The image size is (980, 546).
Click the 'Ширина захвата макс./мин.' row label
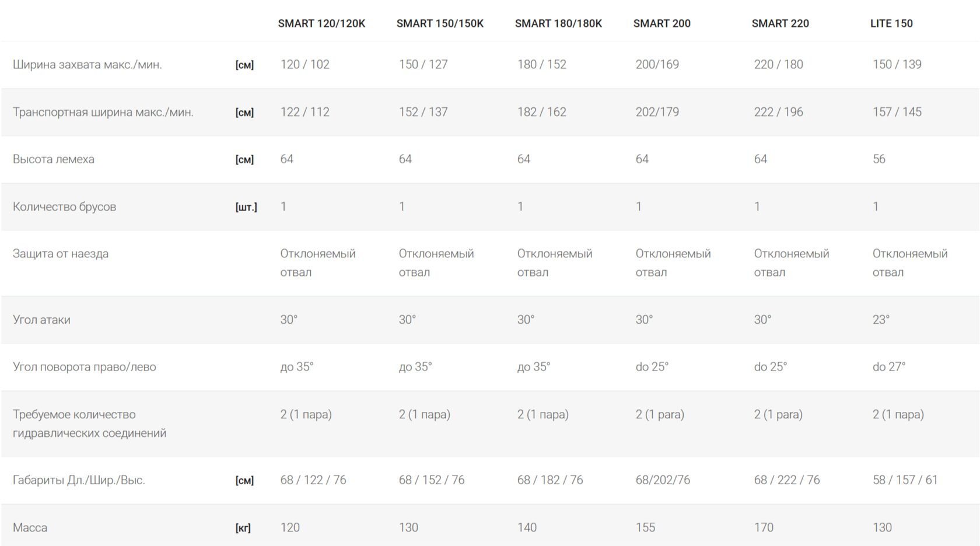tap(87, 65)
